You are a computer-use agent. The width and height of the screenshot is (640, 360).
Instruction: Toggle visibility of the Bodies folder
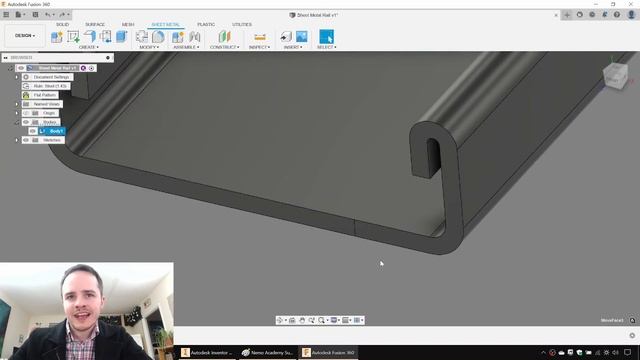pos(26,122)
